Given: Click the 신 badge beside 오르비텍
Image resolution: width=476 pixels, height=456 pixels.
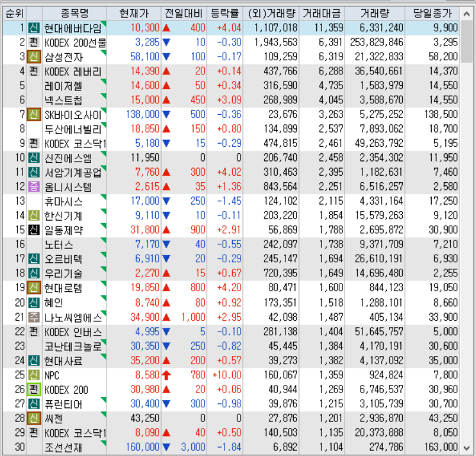Looking at the screenshot, I should pyautogui.click(x=34, y=258).
